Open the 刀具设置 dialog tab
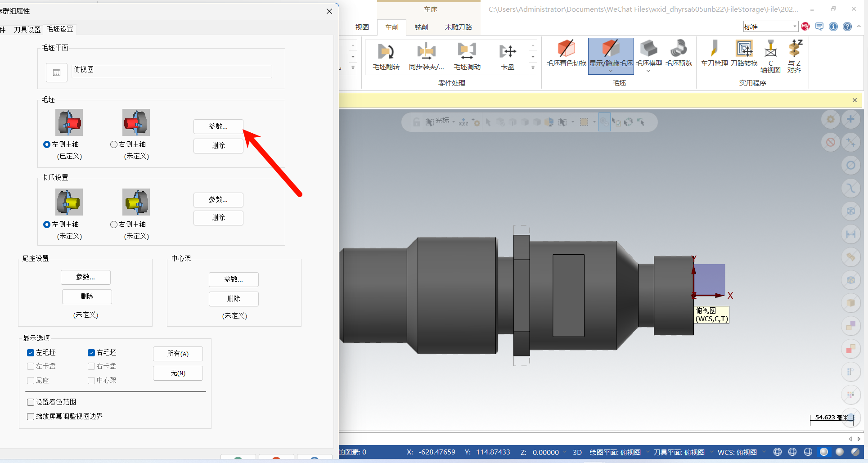Screen dimensions: 868x463 27,29
